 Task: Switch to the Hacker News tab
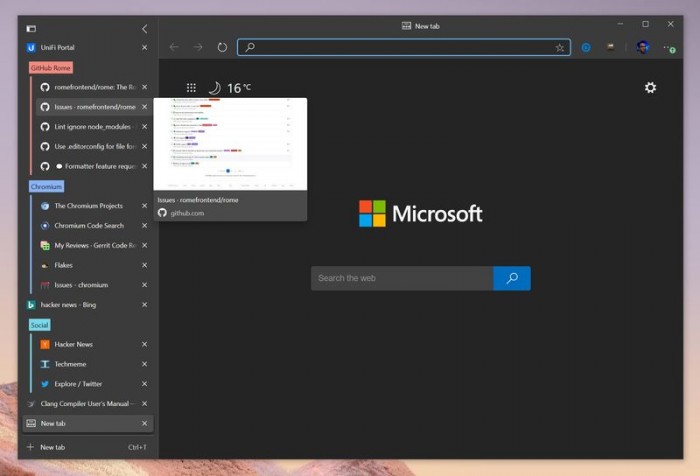pyautogui.click(x=75, y=344)
